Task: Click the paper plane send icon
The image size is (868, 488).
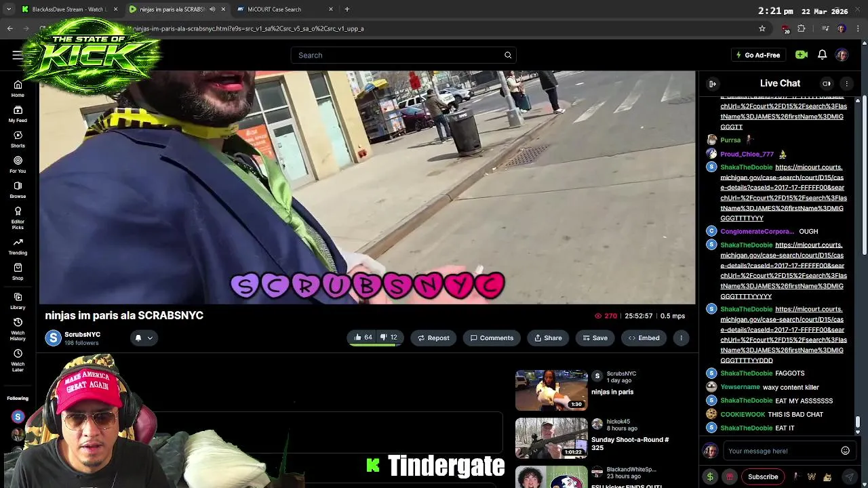Action: coord(850,476)
